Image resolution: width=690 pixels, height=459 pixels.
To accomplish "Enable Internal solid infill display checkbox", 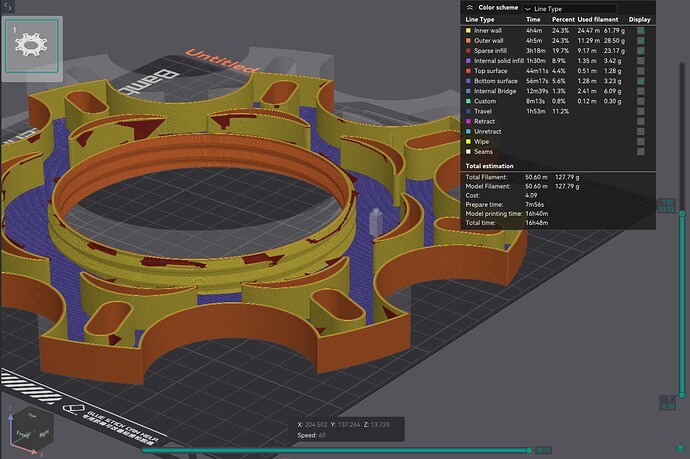I will point(641,61).
